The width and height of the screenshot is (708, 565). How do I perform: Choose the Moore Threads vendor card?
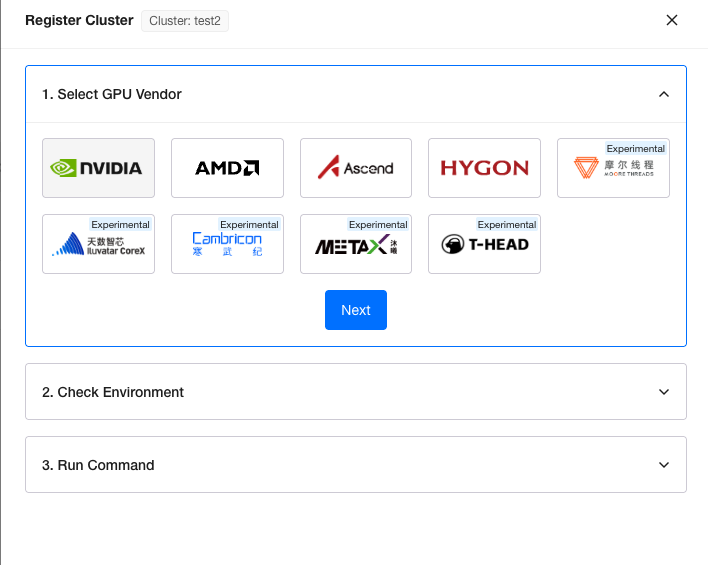(613, 170)
